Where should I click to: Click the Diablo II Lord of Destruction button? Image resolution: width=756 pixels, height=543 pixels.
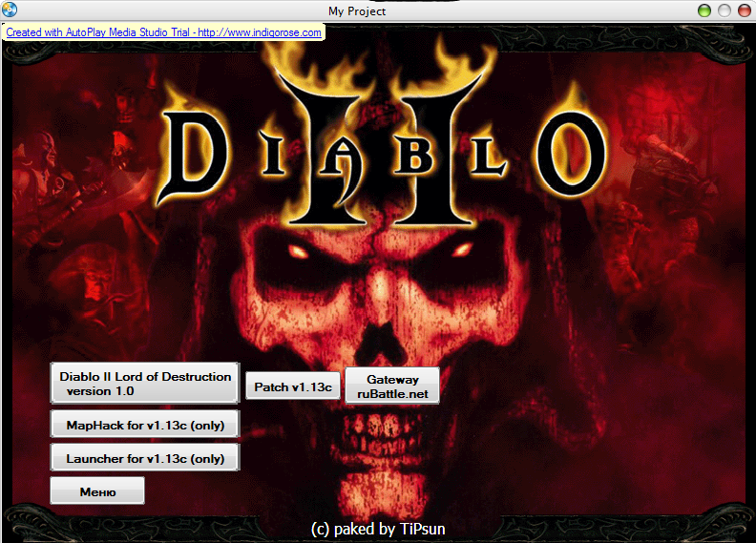[x=144, y=383]
